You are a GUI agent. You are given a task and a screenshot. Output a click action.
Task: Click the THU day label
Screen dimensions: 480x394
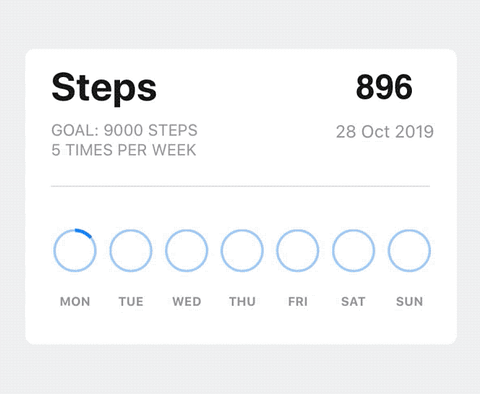[x=242, y=302]
